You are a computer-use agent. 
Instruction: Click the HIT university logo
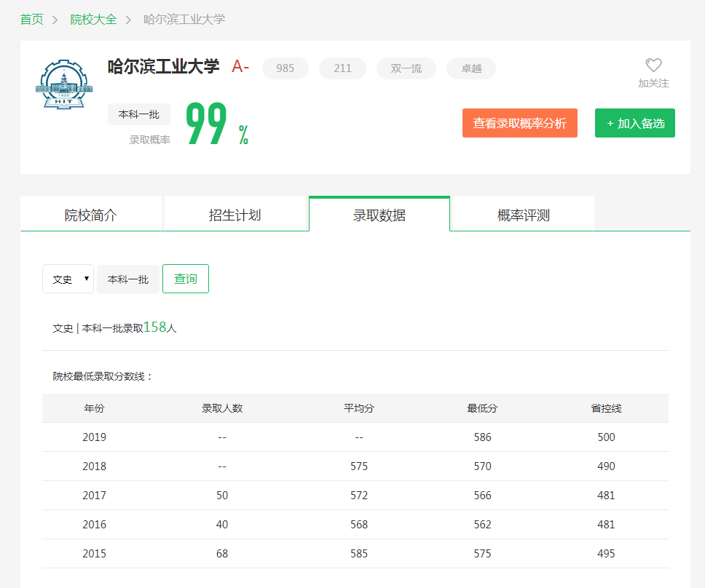point(64,84)
